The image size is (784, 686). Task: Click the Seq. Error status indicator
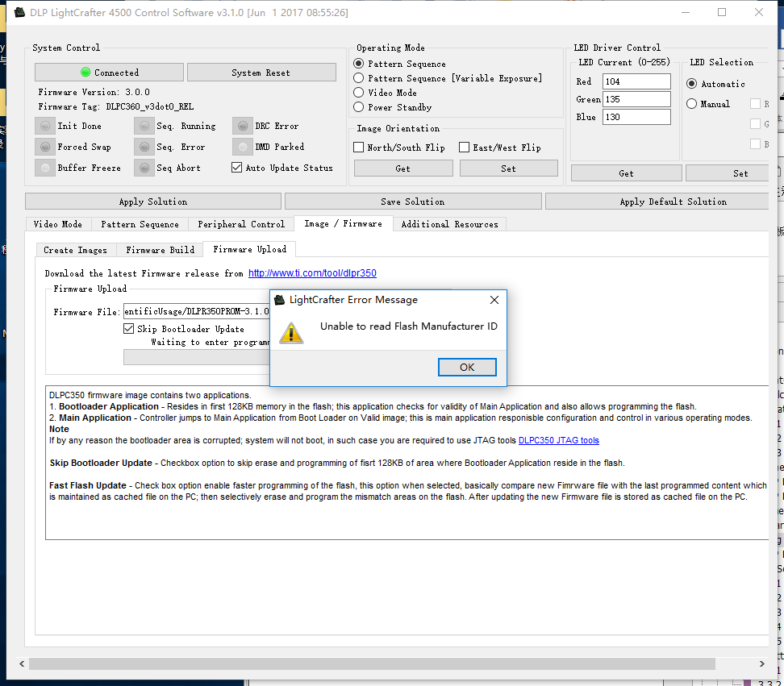pyautogui.click(x=144, y=147)
